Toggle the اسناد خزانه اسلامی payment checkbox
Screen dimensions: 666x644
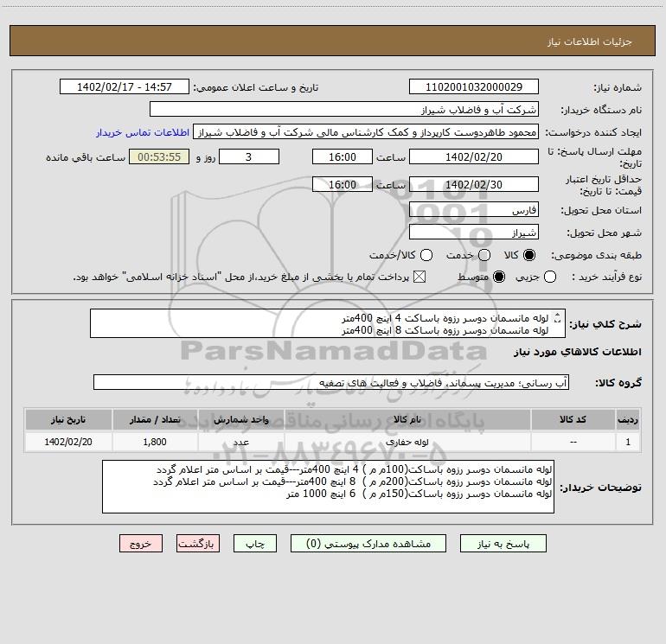pos(419,277)
